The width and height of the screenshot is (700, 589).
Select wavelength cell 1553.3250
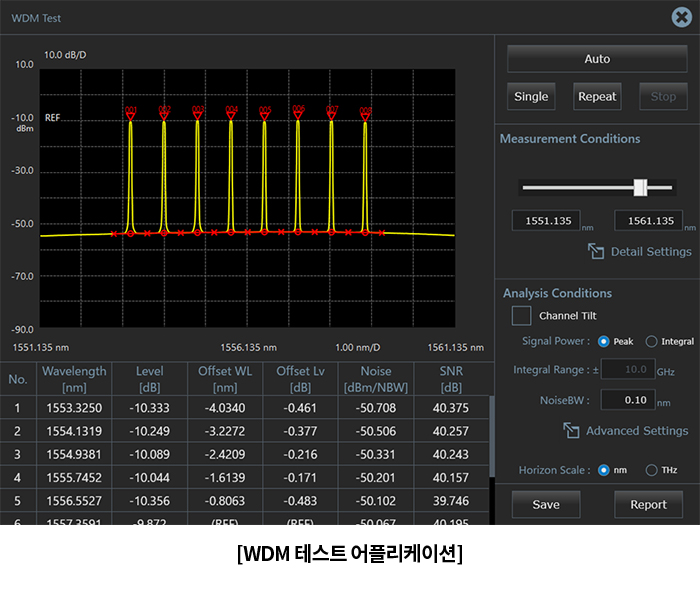click(x=74, y=408)
